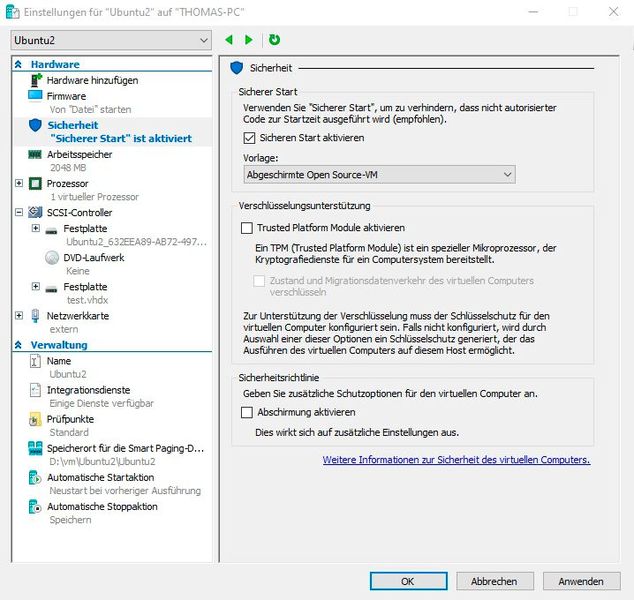Expand the test.vhdx Festplatte node

pyautogui.click(x=36, y=286)
